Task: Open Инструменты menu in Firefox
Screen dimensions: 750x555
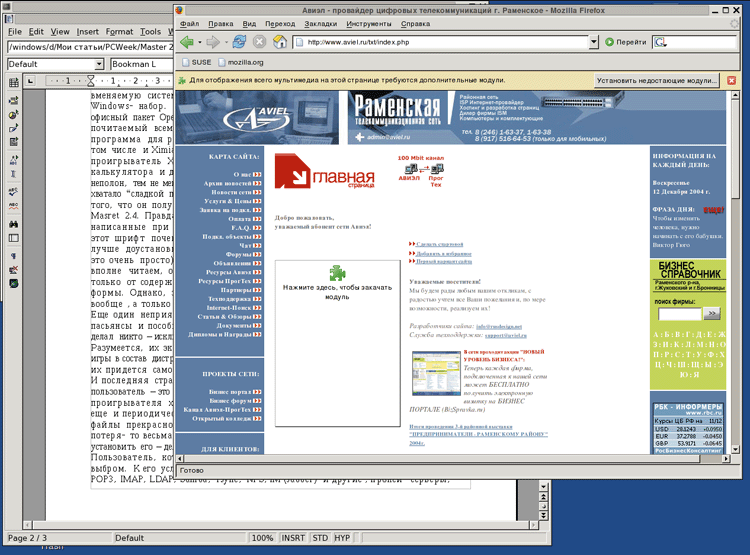Action: pyautogui.click(x=369, y=23)
